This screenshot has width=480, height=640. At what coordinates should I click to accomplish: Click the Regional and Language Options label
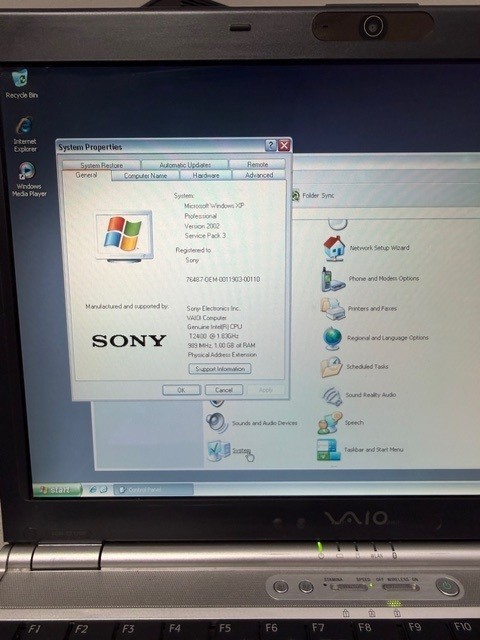click(x=388, y=338)
